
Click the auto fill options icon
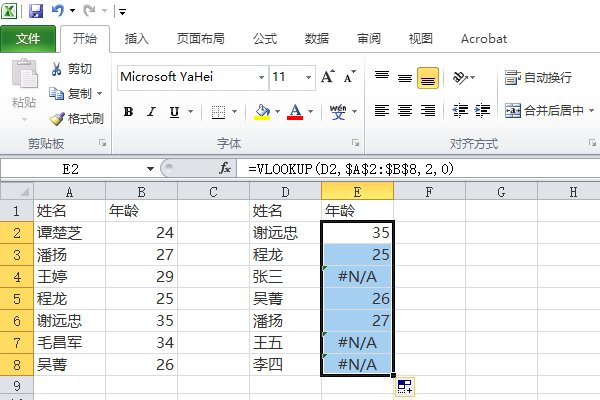[x=405, y=387]
